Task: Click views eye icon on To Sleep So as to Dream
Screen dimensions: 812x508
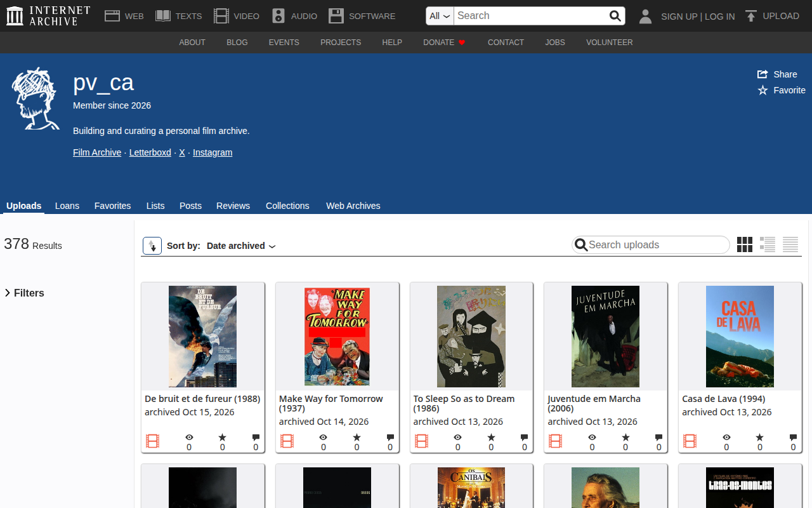Action: 458,438
